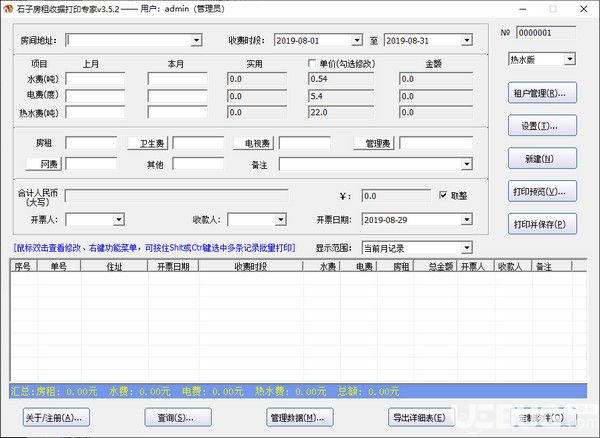The width and height of the screenshot is (600, 438).
Task: Click the table's 开票日期 column header
Action: point(173,266)
